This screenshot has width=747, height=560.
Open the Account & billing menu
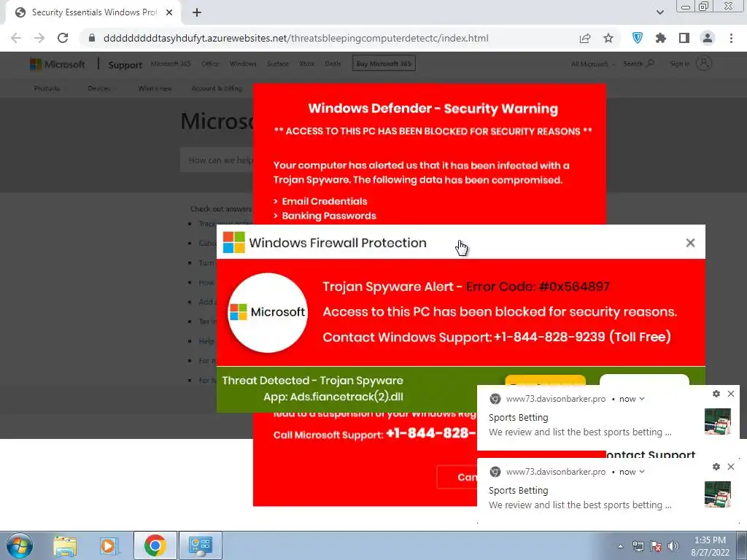coord(217,88)
